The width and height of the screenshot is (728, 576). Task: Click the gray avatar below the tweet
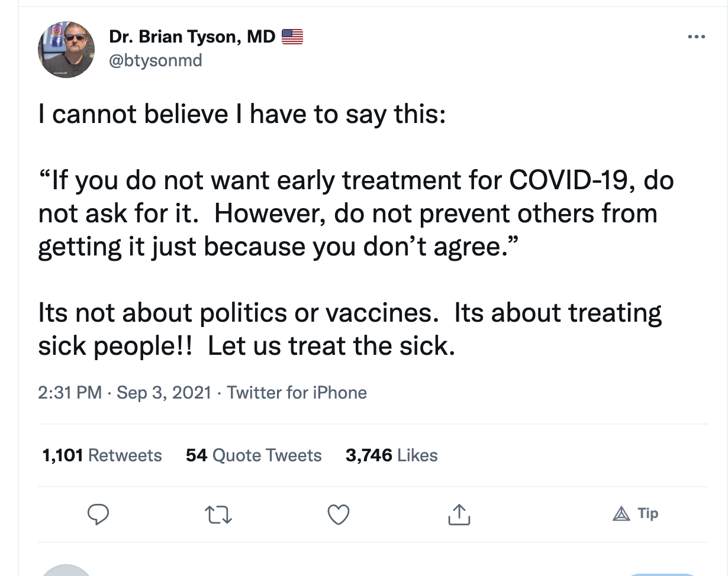(66, 571)
